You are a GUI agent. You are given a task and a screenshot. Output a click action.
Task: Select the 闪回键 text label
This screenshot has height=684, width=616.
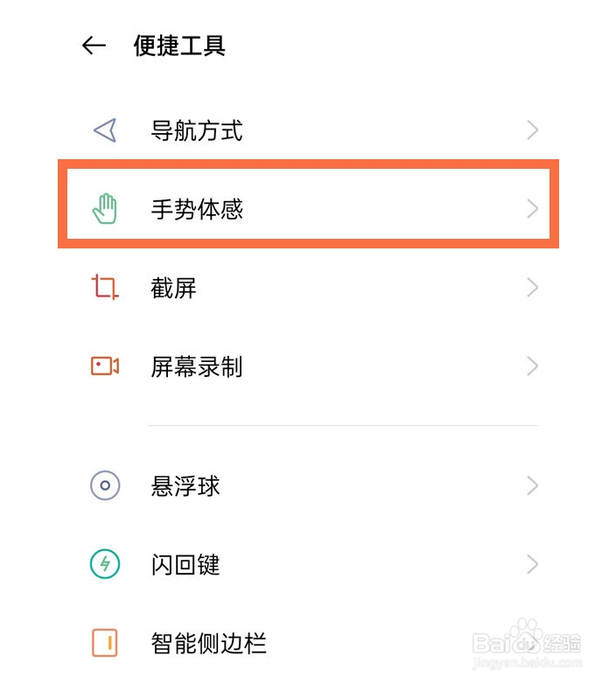click(185, 564)
